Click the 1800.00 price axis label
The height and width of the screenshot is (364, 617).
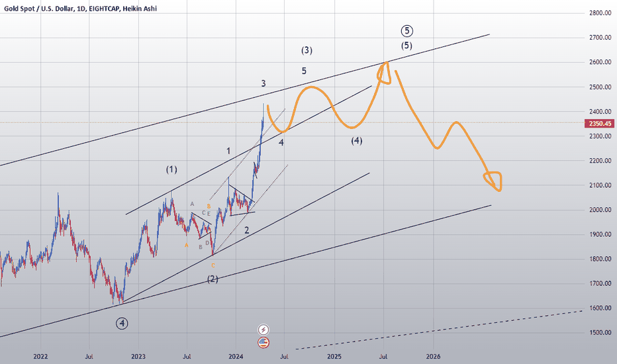pos(600,259)
